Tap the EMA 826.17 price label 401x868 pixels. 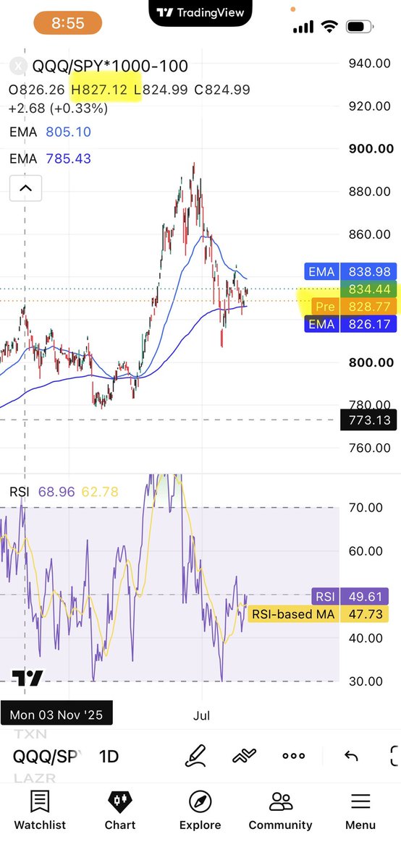click(x=350, y=324)
